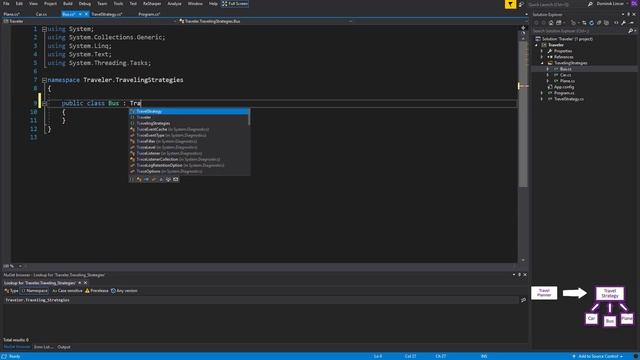Select TravelStrategy in IntelliSense list
The height and width of the screenshot is (360, 640).
point(189,111)
